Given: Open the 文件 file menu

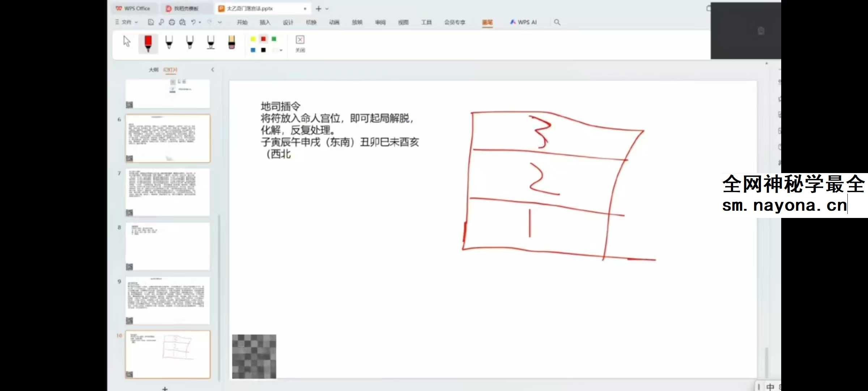Looking at the screenshot, I should click(x=127, y=22).
